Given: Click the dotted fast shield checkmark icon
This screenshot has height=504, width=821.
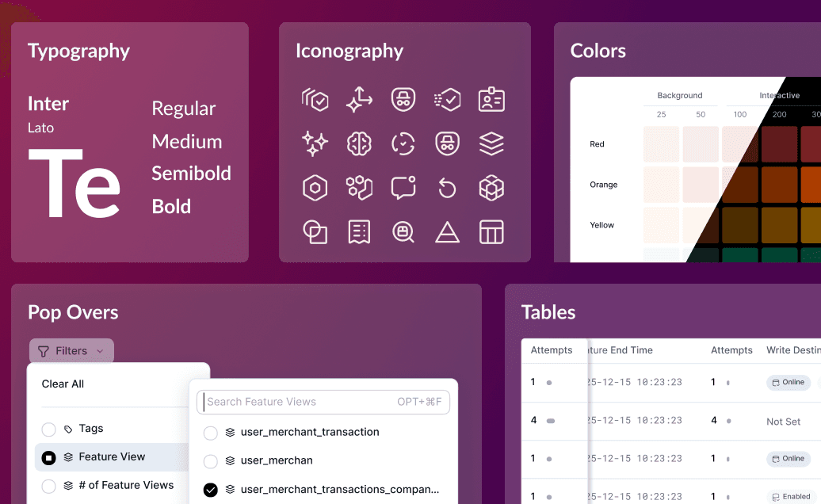Looking at the screenshot, I should (447, 99).
